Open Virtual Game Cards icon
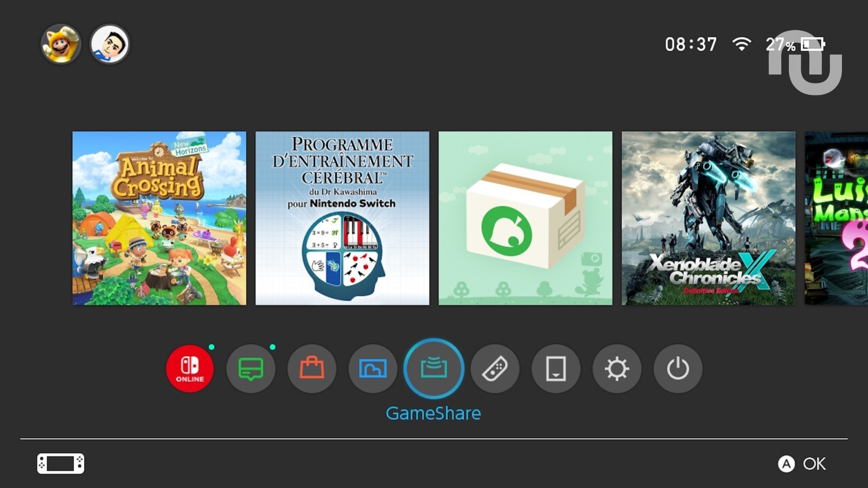868x488 pixels. click(556, 369)
